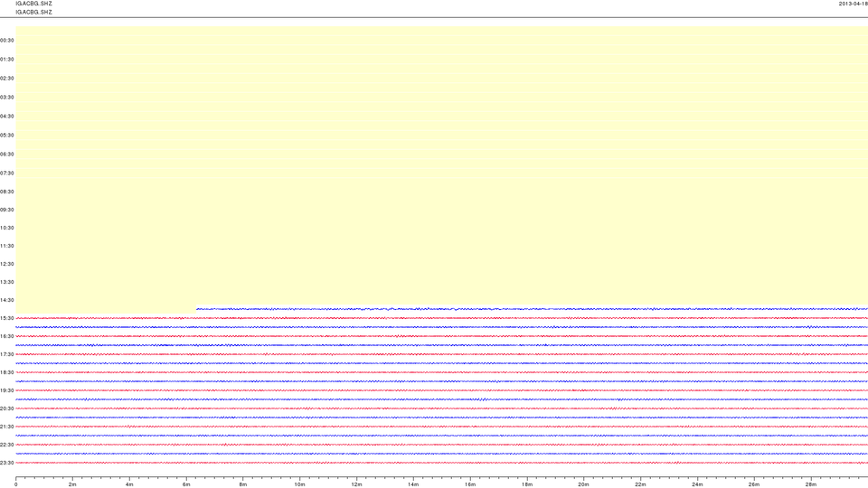The height and width of the screenshot is (488, 868).
Task: Click the red seismic trace at 19:30
Action: coord(442,390)
